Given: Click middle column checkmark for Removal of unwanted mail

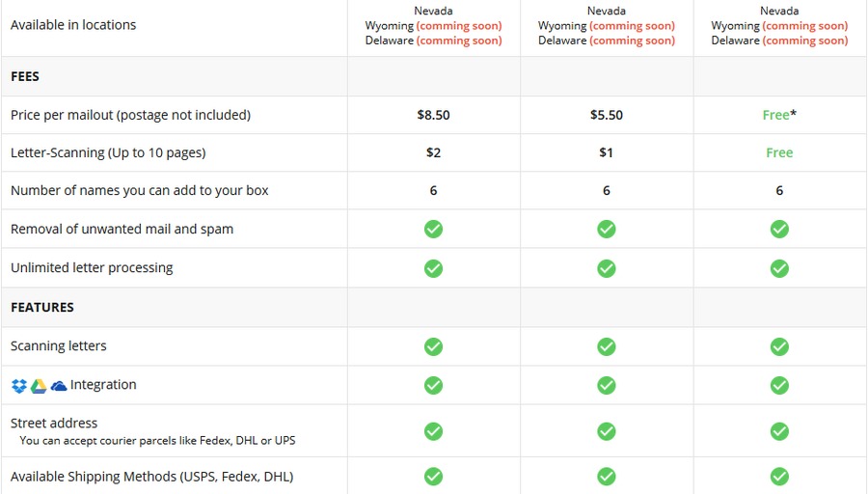Looking at the screenshot, I should click(607, 230).
